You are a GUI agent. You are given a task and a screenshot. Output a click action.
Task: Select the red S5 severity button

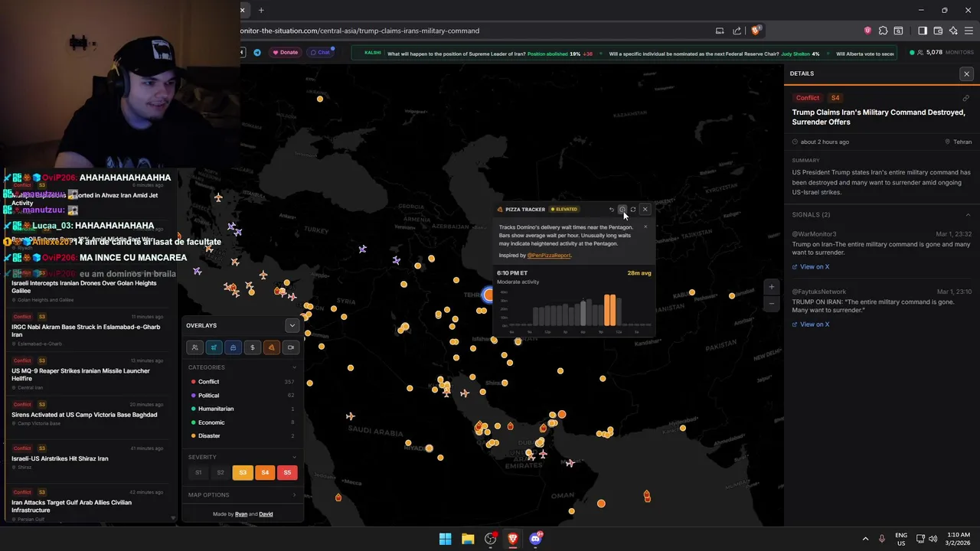[287, 472]
